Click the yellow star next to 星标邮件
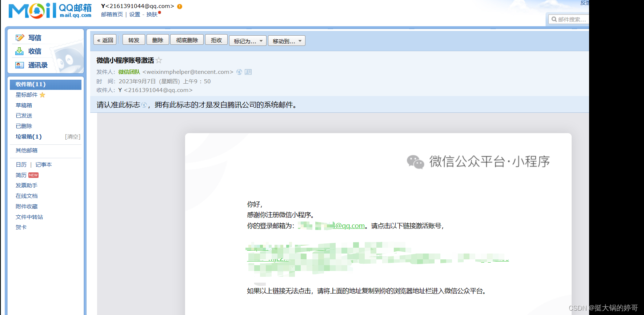 tap(43, 95)
